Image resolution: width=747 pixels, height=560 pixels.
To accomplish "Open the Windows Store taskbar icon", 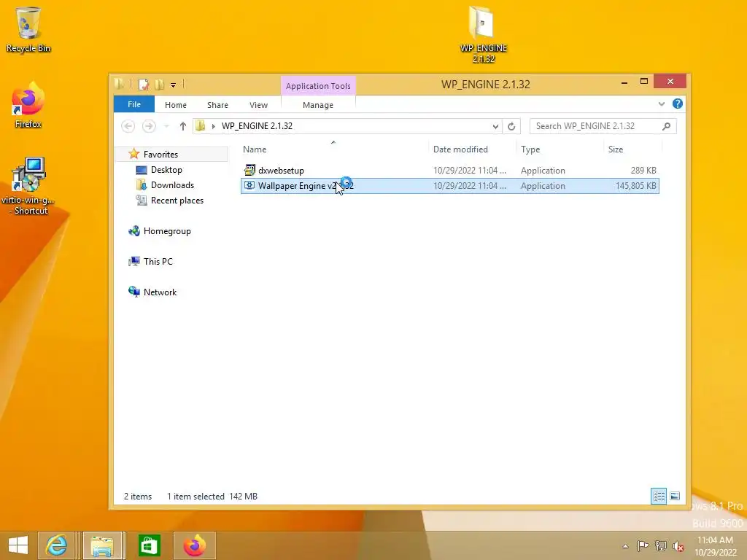I will (x=149, y=545).
